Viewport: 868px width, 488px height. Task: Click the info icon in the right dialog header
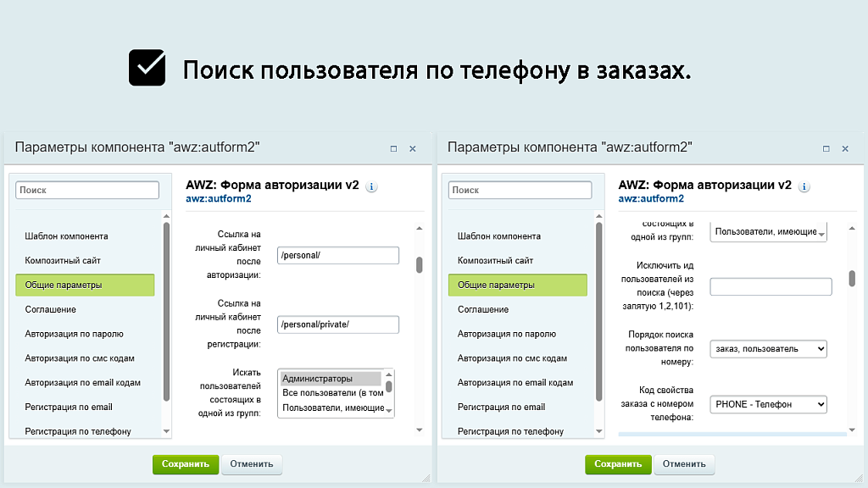pos(804,187)
